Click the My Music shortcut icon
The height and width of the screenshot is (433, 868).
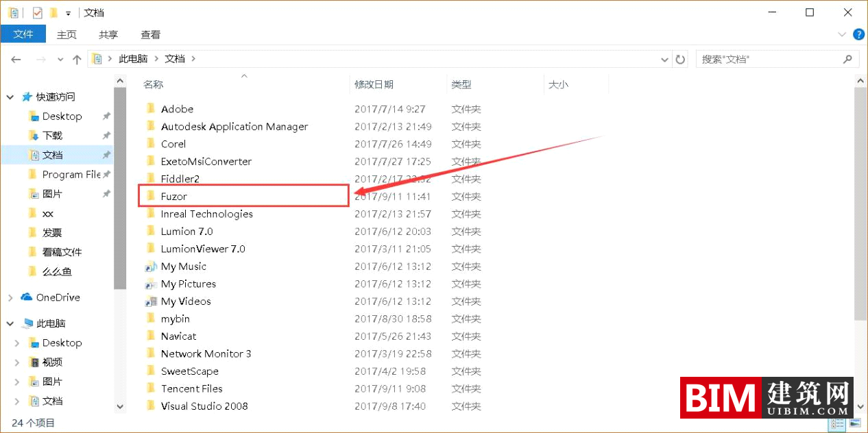[151, 267]
